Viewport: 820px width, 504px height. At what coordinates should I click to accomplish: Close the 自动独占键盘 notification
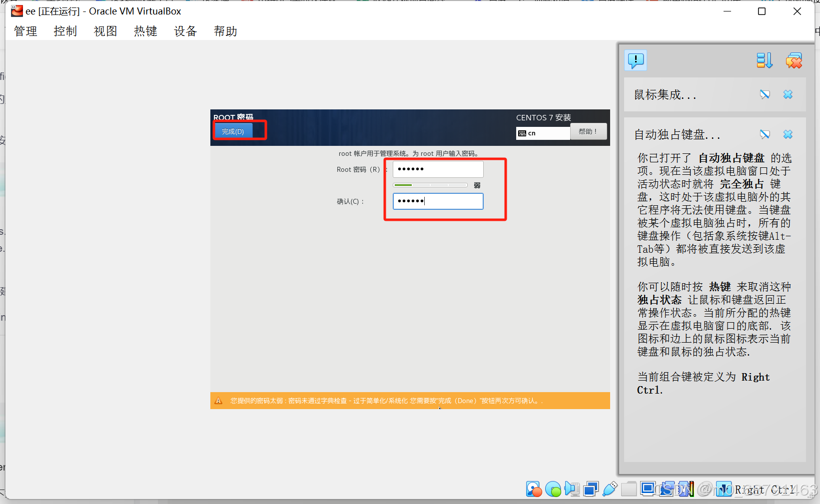[788, 134]
